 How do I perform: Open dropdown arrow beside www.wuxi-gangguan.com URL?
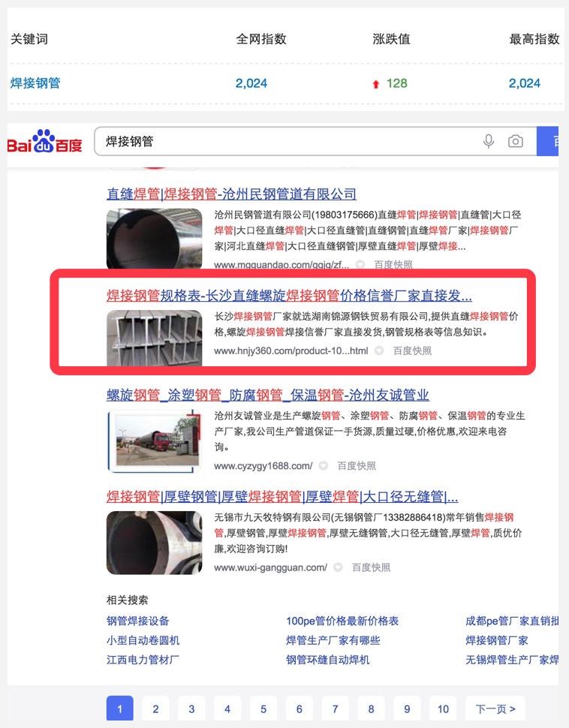[x=338, y=567]
